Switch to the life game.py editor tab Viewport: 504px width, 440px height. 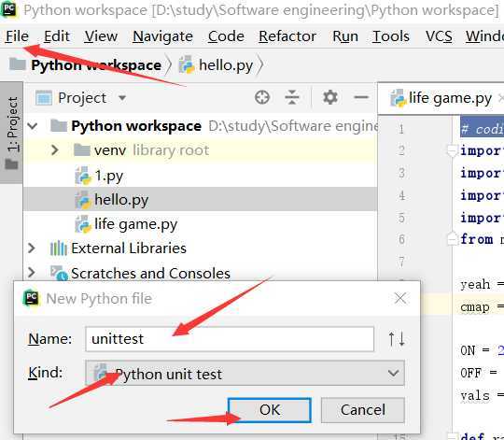tap(450, 98)
